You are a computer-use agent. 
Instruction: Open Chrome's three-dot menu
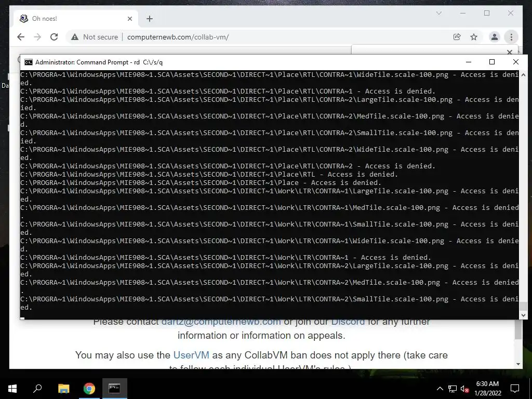coord(511,37)
